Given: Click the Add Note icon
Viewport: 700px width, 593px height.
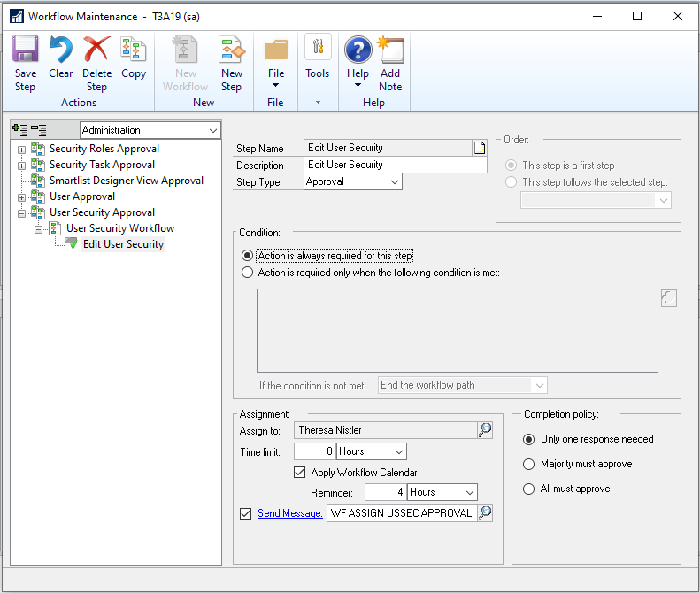Looking at the screenshot, I should click(390, 49).
